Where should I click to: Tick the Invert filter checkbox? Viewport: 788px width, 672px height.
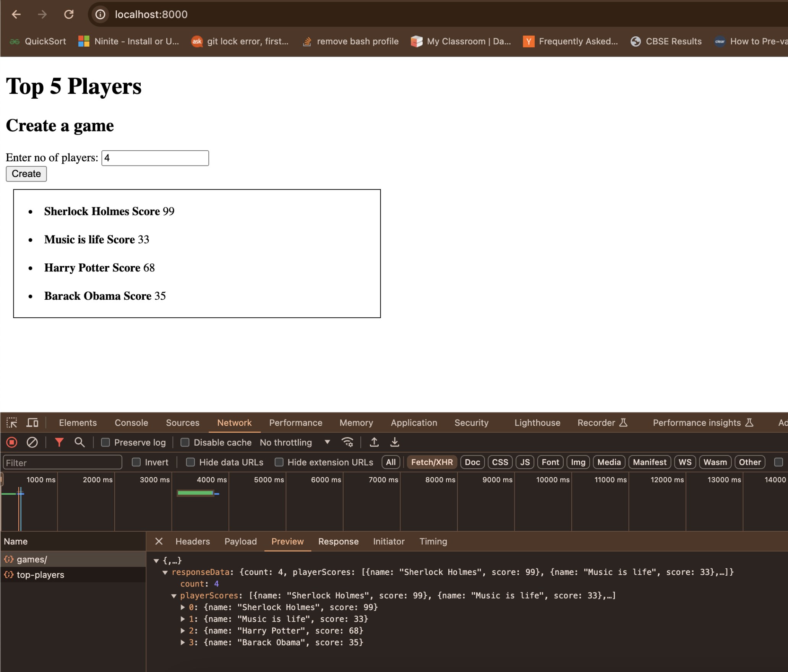pyautogui.click(x=136, y=462)
